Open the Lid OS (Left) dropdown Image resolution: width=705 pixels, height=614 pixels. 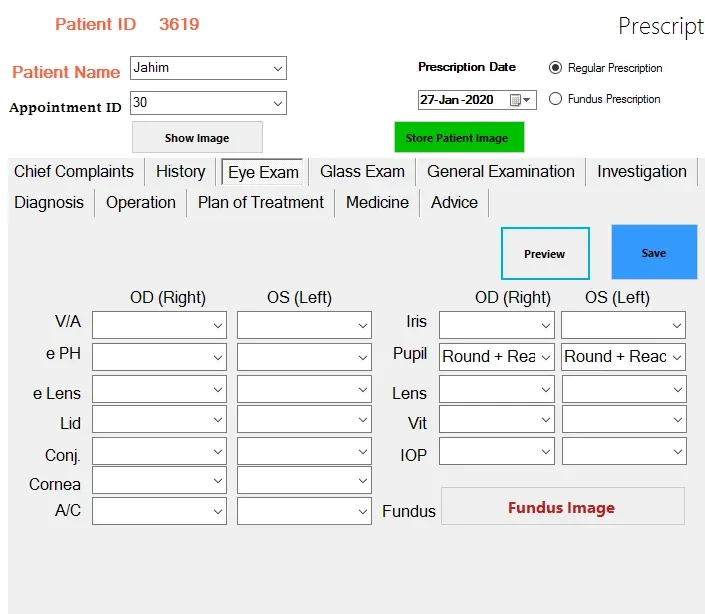click(x=304, y=419)
